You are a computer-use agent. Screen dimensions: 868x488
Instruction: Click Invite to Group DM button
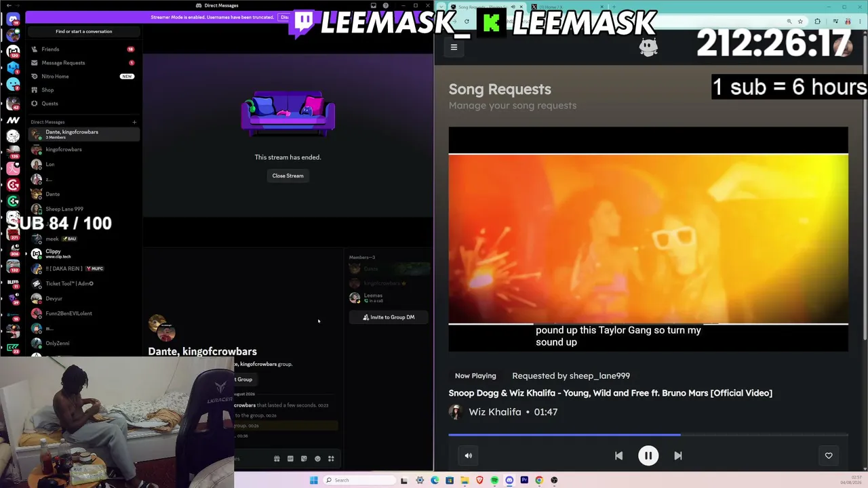(389, 317)
